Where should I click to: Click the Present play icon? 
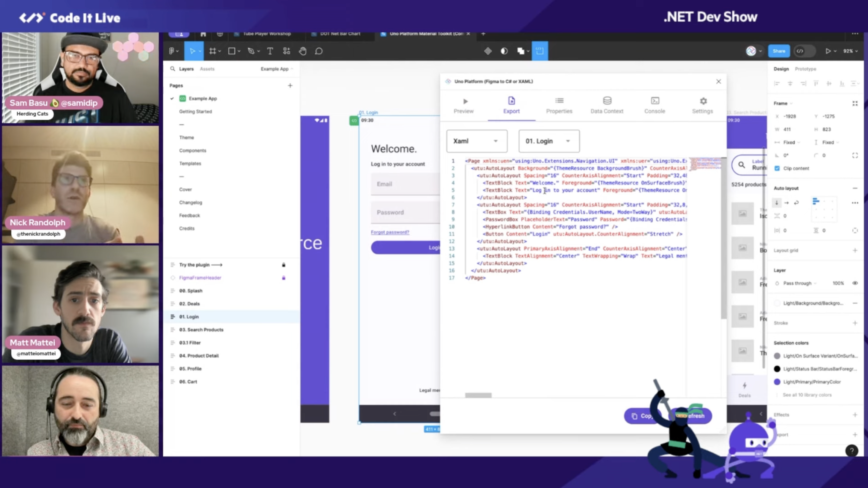[828, 51]
